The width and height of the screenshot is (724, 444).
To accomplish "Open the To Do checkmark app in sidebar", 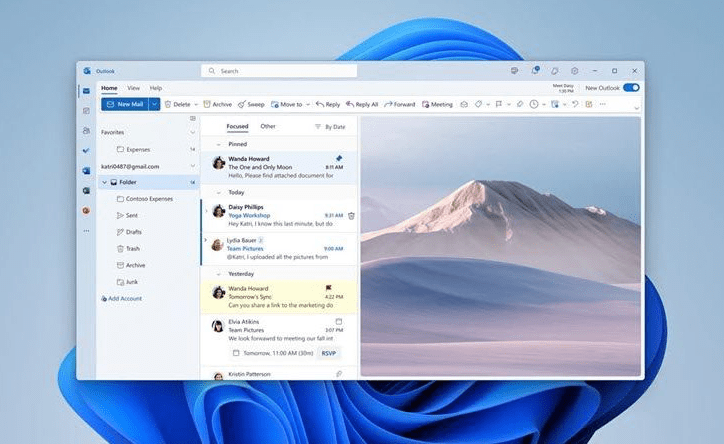I will click(86, 150).
